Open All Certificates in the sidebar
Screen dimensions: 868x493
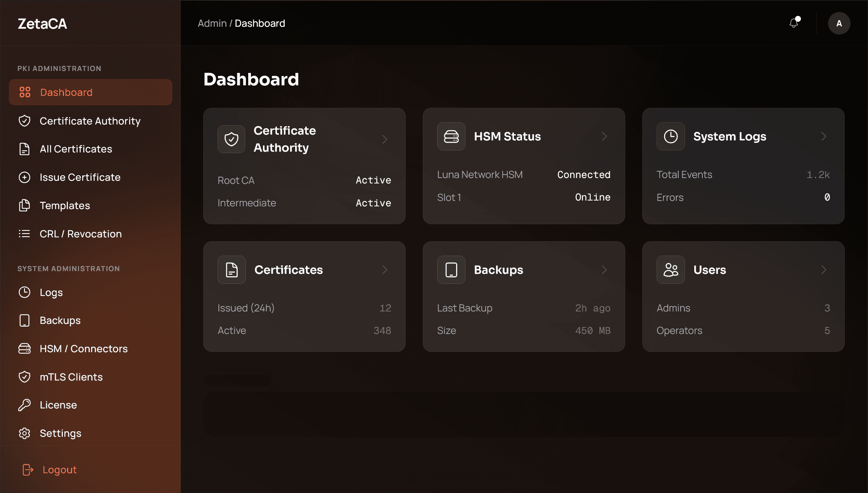pyautogui.click(x=76, y=149)
